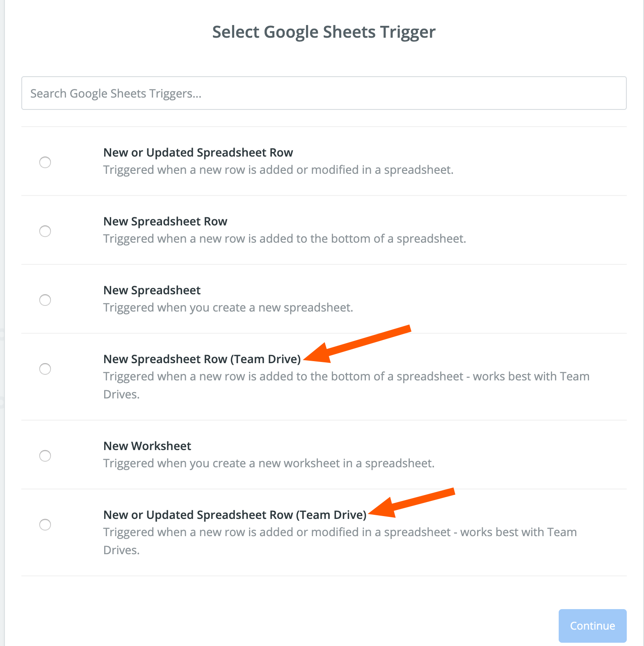Viewport: 644px width, 646px height.
Task: Click the "New Spreadsheet Row (Team Drive)" title
Action: pos(202,359)
